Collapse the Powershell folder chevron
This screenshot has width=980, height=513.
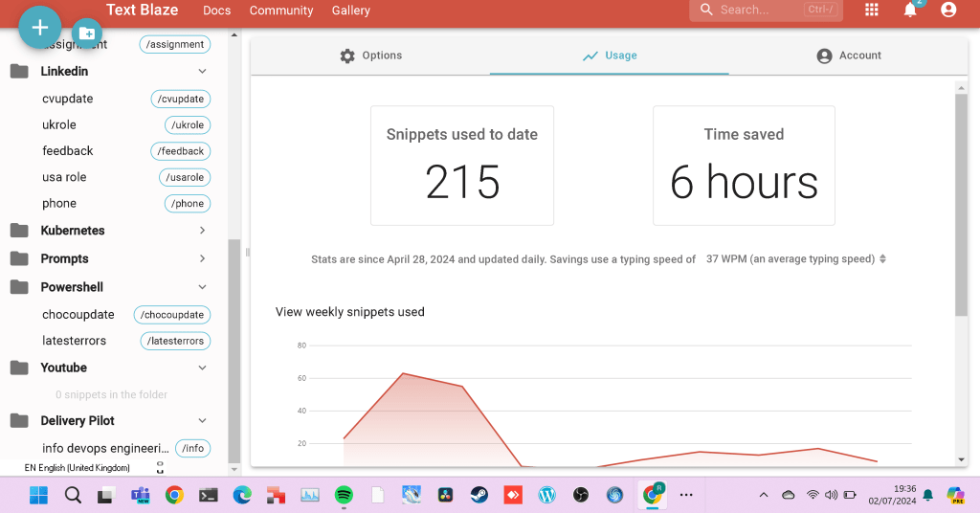point(203,287)
